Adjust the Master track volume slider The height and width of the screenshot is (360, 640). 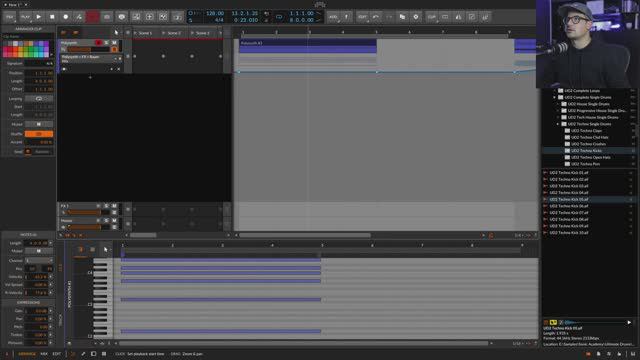(x=89, y=227)
